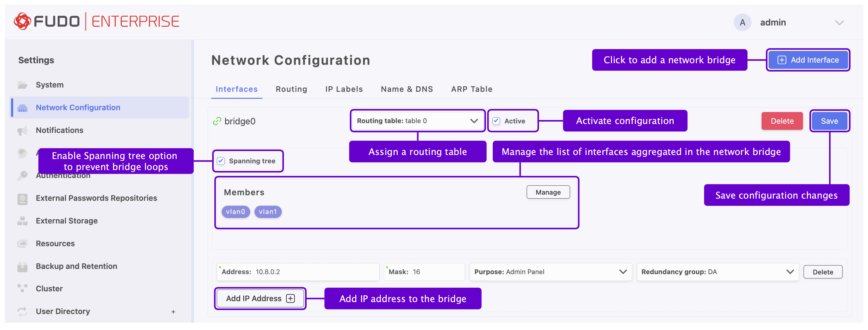
Task: Click the Fudo Enterprise logo icon
Action: click(x=22, y=21)
